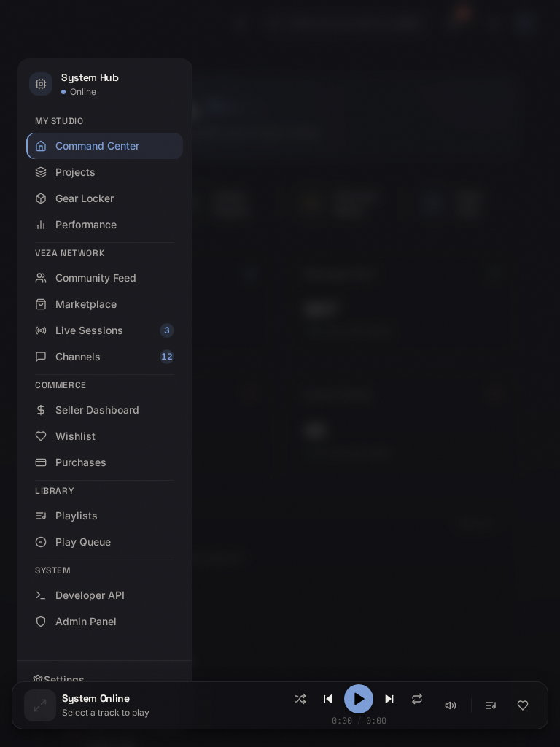The image size is (560, 747).
Task: Mute the player volume
Action: click(451, 705)
